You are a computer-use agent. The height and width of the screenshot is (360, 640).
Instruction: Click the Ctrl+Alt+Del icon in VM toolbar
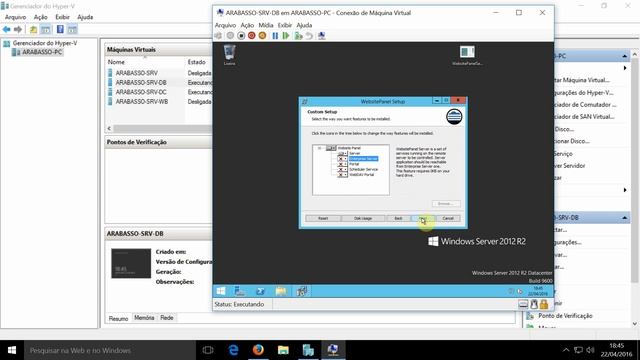click(x=219, y=36)
